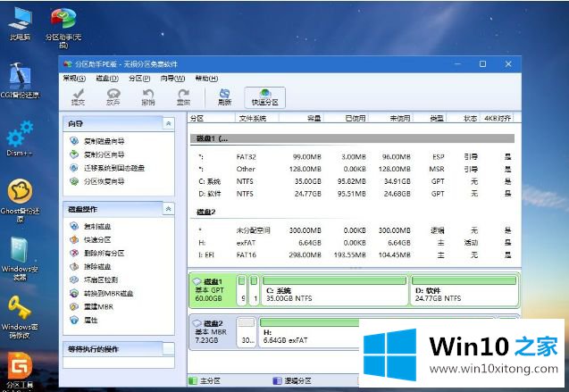Open the 向导(W) menu

click(x=172, y=79)
